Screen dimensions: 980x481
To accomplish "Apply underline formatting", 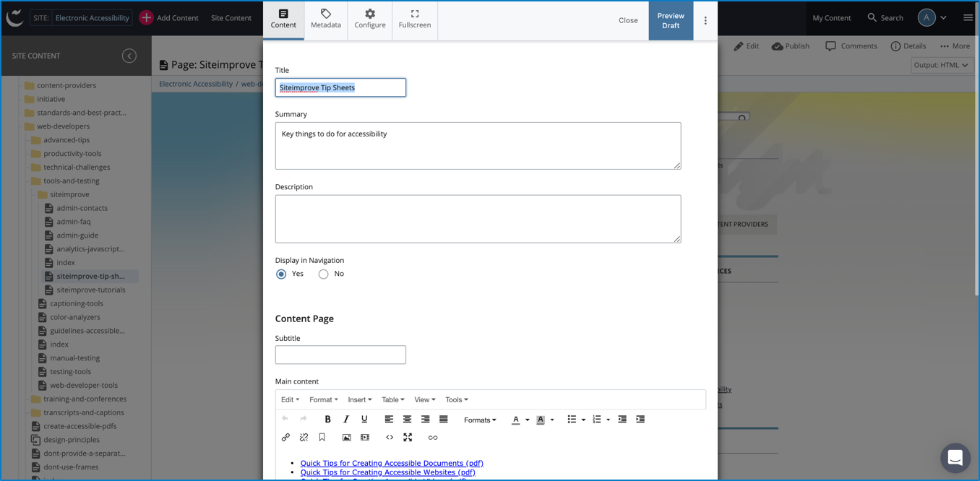I will [x=364, y=420].
